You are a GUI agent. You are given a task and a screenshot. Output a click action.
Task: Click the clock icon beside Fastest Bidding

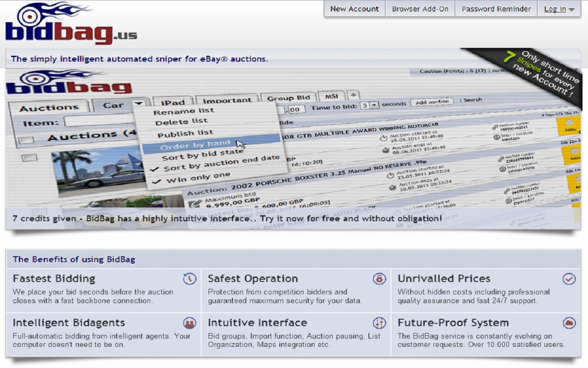pos(190,279)
